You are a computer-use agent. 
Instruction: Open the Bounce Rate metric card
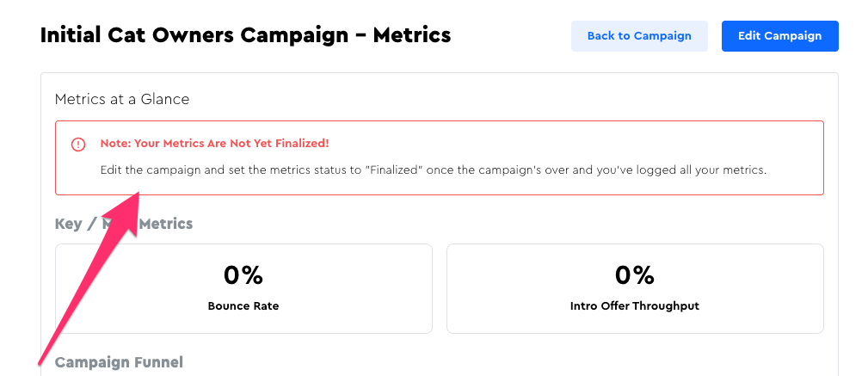(243, 288)
